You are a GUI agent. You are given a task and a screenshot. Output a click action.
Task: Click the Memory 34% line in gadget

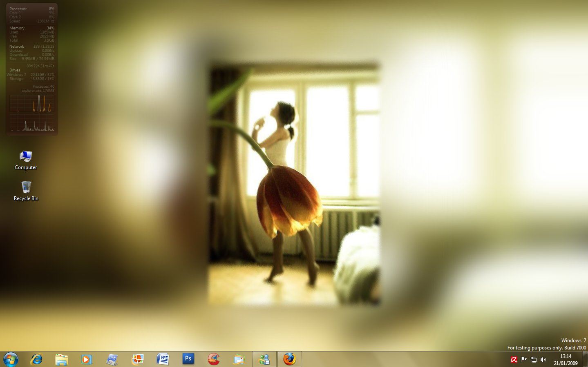(x=32, y=28)
